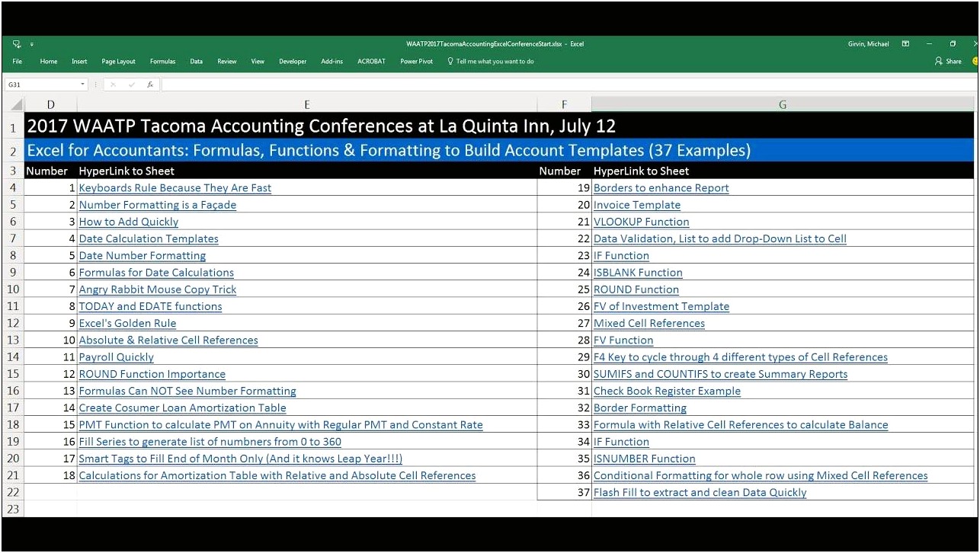This screenshot has height=553, width=980.
Task: Click the Name Box showing G31
Action: [x=42, y=85]
